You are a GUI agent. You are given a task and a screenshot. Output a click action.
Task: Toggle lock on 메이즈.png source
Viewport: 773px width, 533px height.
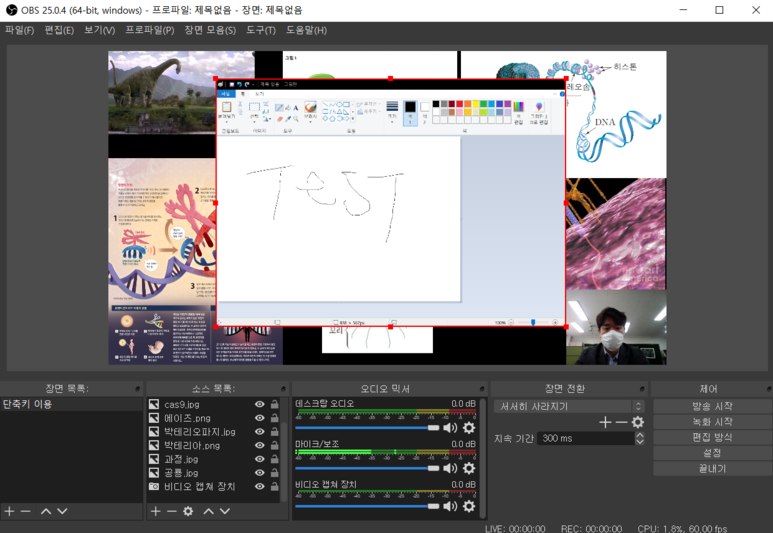[x=275, y=418]
